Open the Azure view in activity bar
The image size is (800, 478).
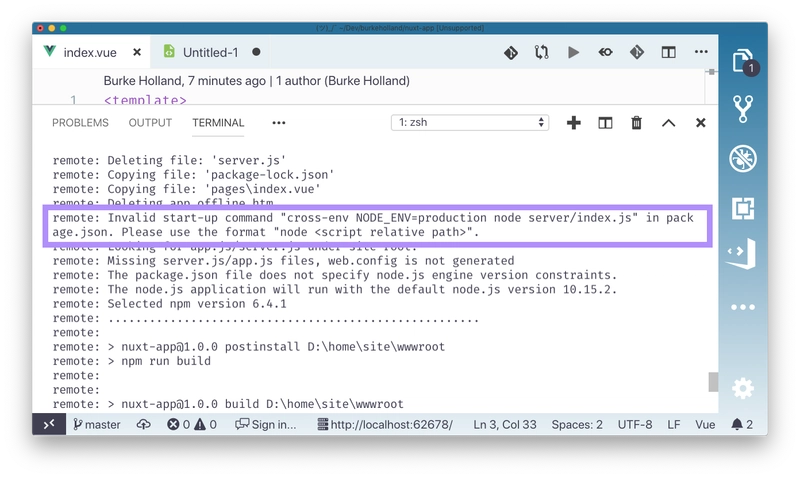pyautogui.click(x=742, y=256)
